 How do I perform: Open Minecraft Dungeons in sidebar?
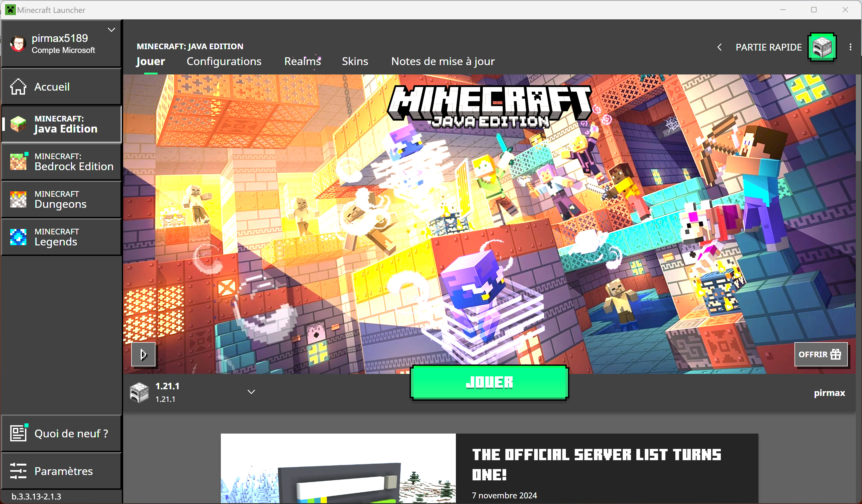point(62,199)
